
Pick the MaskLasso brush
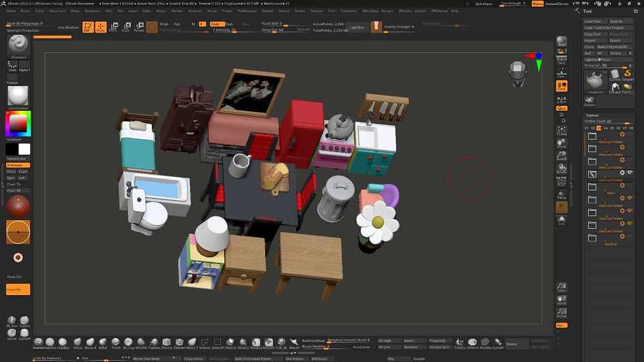pos(256,343)
